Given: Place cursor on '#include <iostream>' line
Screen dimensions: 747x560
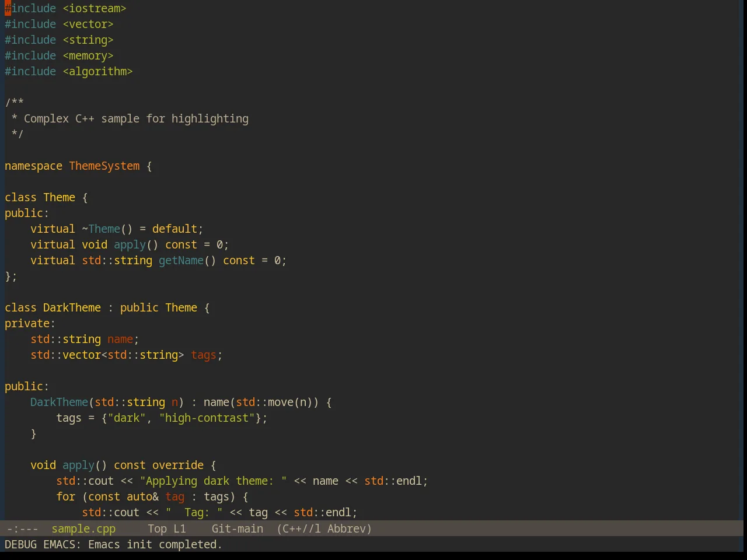Looking at the screenshot, I should pos(65,9).
